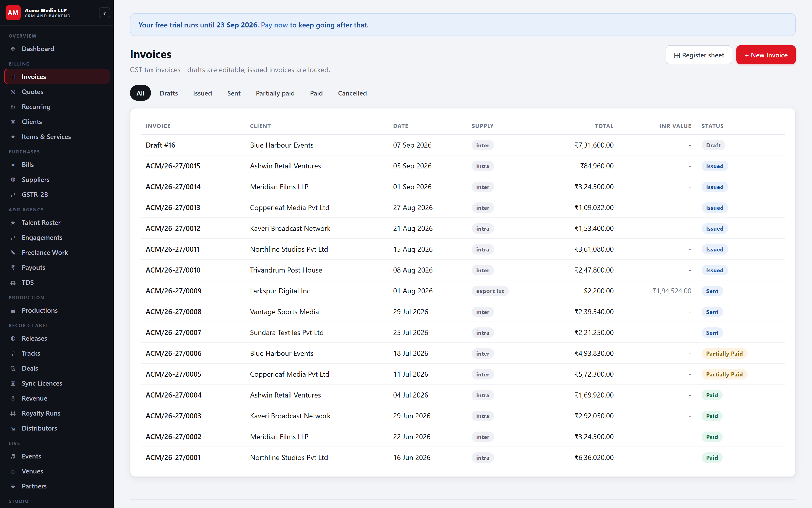Switch to the Partially paid tab
Screen dimensions: 812x508
275,93
